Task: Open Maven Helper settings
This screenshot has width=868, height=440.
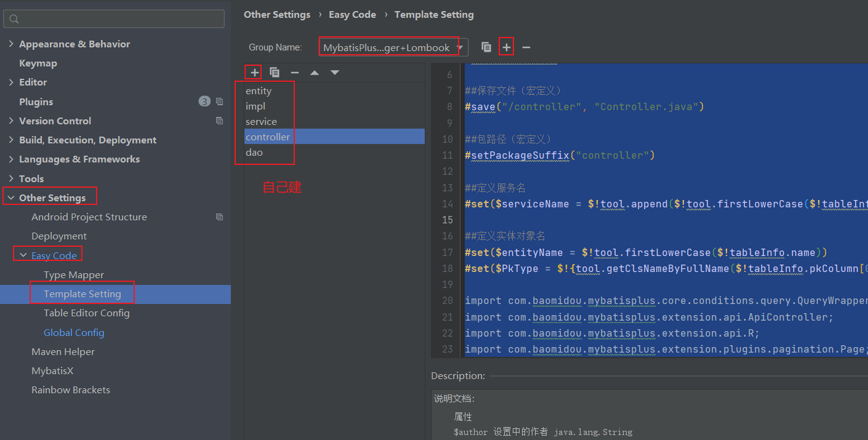Action: click(x=63, y=352)
